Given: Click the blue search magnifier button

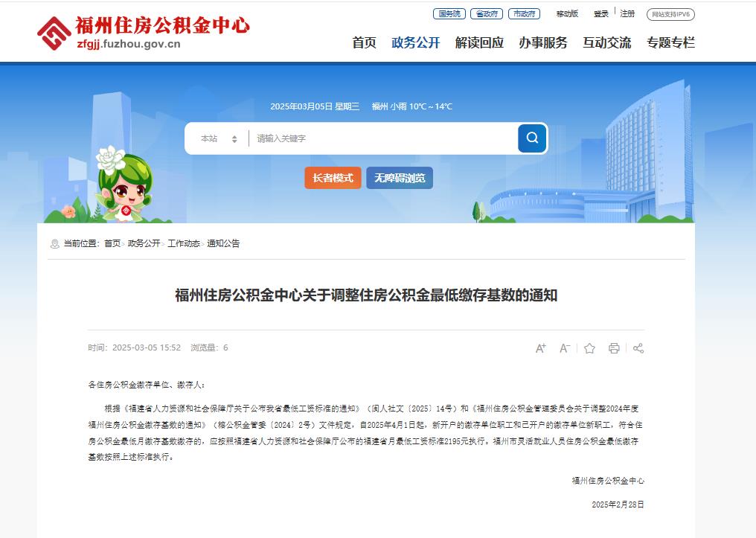Looking at the screenshot, I should [x=532, y=138].
